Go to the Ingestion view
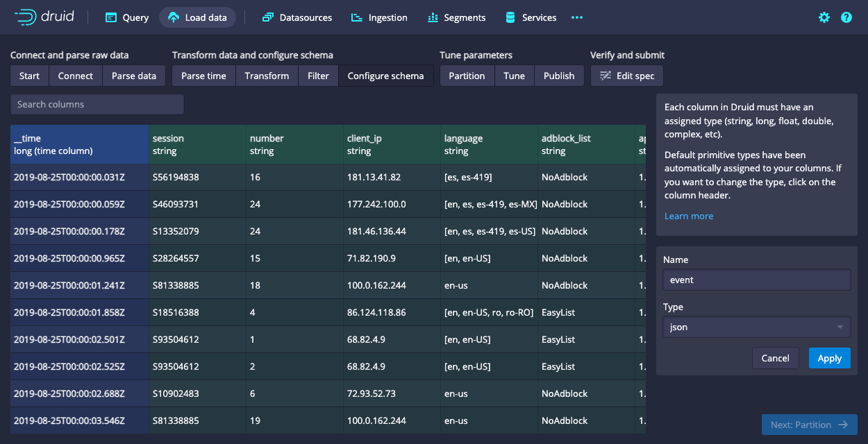 click(379, 17)
